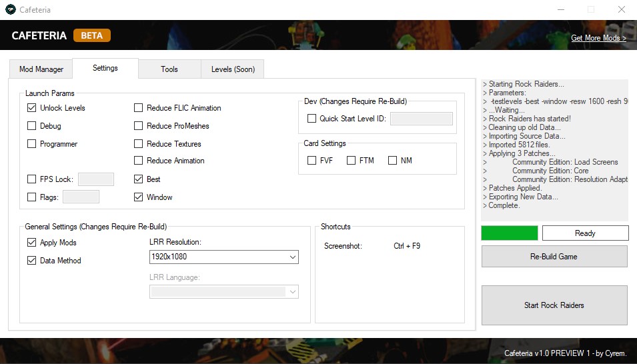The height and width of the screenshot is (364, 637).
Task: Open the Levels (Soon) tab
Action: point(233,69)
